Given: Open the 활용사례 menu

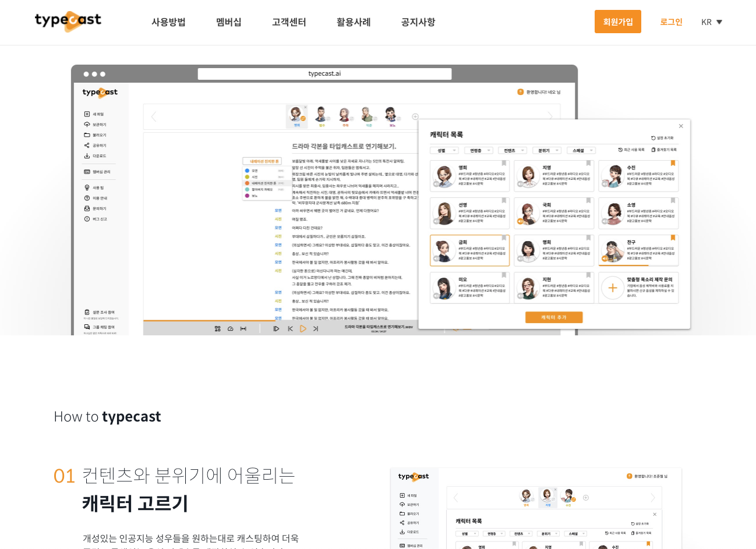Looking at the screenshot, I should (x=354, y=22).
